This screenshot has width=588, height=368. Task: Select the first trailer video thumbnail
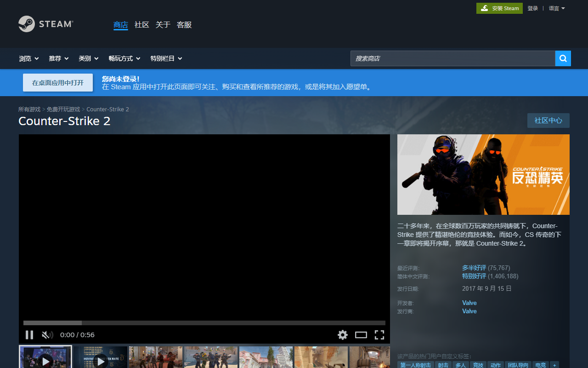tap(45, 357)
